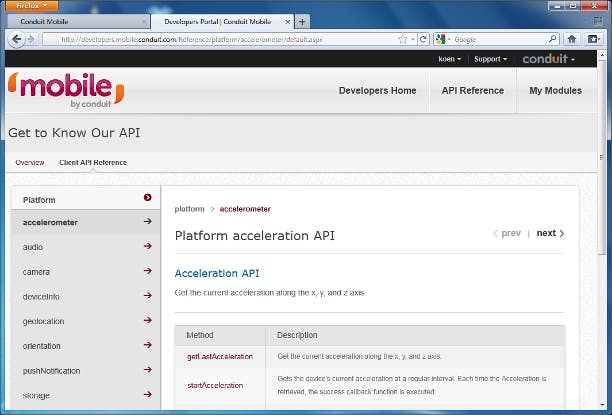
Task: Go to the next API page
Action: point(550,233)
